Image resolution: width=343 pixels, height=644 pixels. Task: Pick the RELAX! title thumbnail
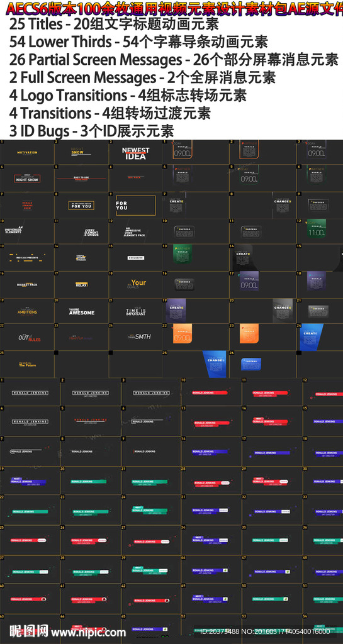click(x=81, y=284)
